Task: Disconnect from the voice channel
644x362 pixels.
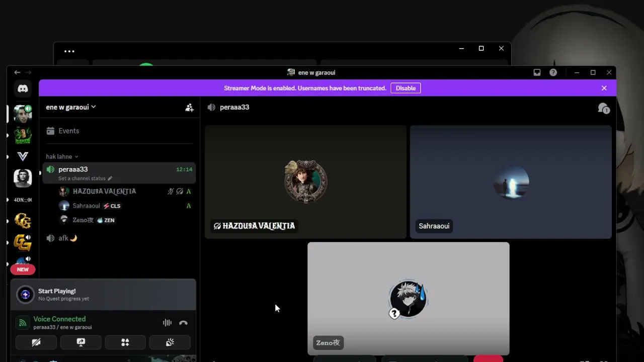Action: (183, 323)
